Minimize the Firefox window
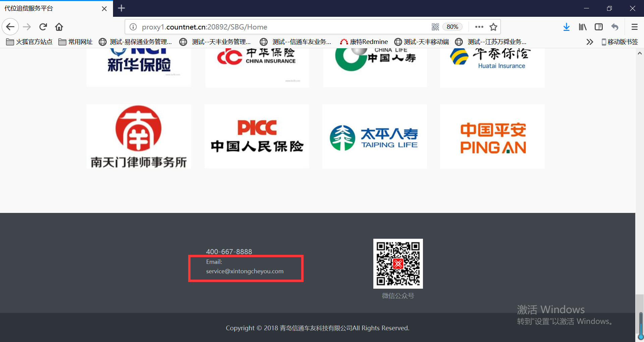The height and width of the screenshot is (342, 644). (x=586, y=8)
